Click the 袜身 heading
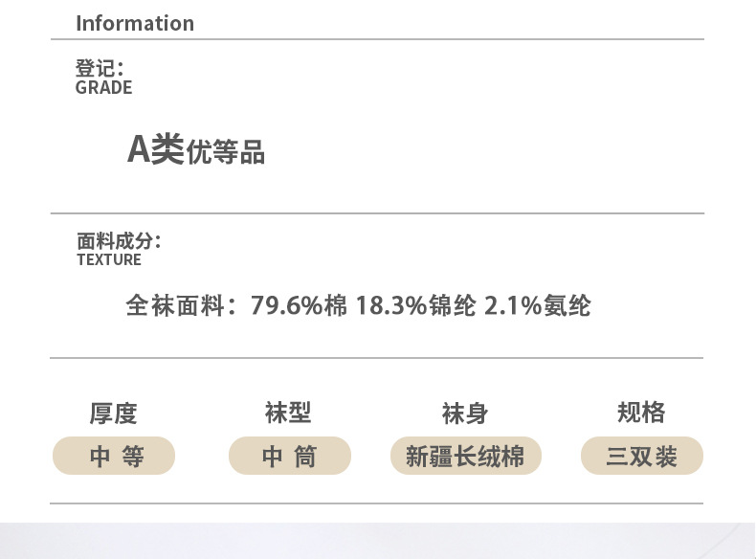Image resolution: width=756 pixels, height=559 pixels. coord(465,413)
